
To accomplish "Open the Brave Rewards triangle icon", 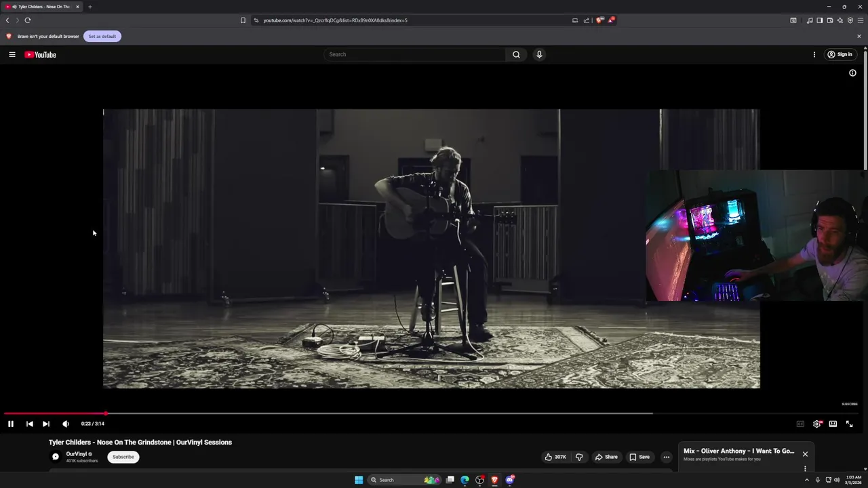I will (610, 20).
